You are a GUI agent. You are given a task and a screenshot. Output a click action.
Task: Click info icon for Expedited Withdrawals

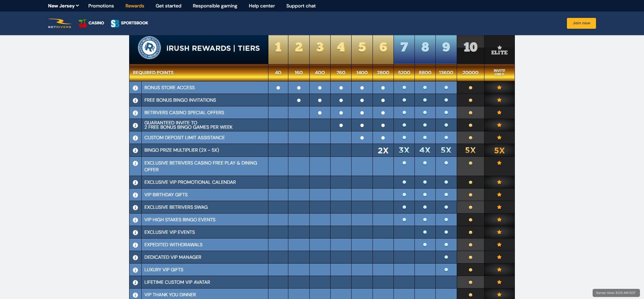coord(135,245)
